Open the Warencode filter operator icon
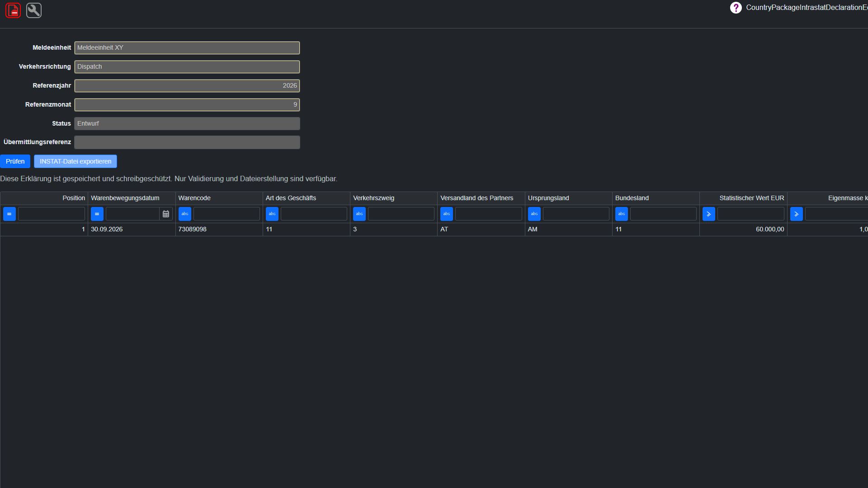The height and width of the screenshot is (488, 868). pos(185,214)
